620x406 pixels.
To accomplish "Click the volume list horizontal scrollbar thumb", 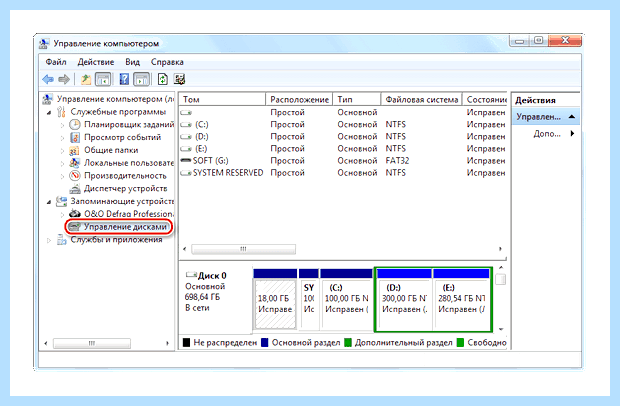I will tap(244, 249).
